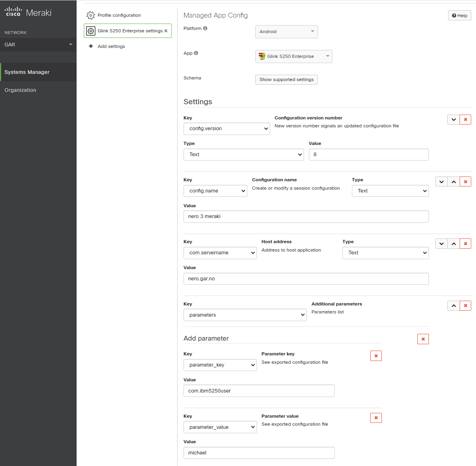Open the Help button
The width and height of the screenshot is (476, 466).
coord(460,16)
